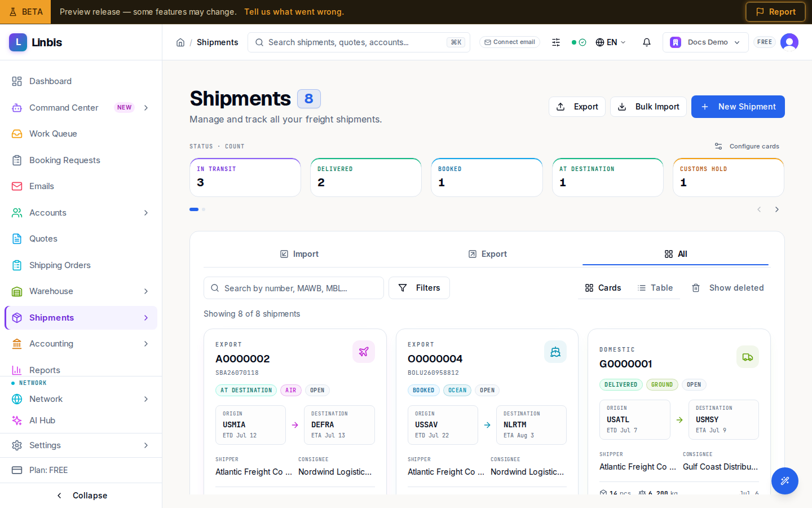The height and width of the screenshot is (508, 812).
Task: Click the Search by number, MAWB field
Action: [x=294, y=288]
